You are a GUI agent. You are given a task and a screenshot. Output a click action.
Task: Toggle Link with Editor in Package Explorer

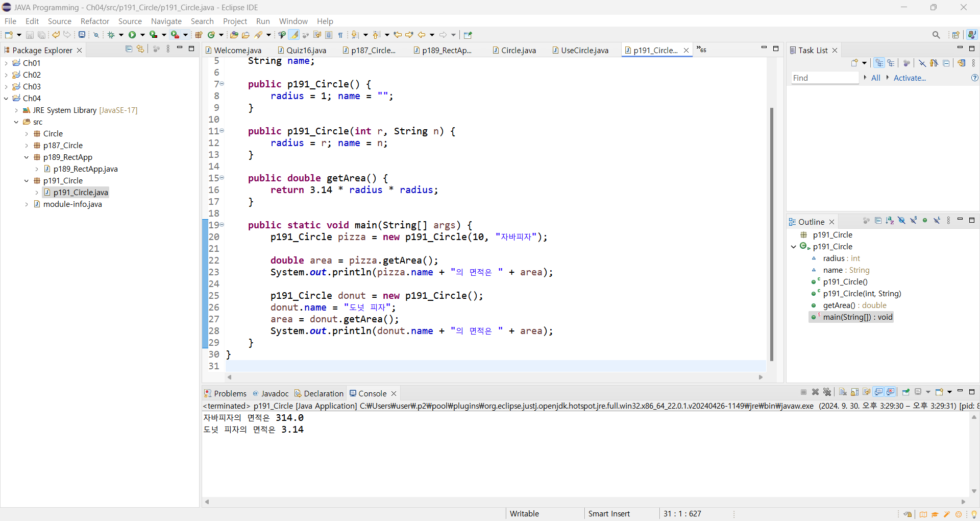140,49
